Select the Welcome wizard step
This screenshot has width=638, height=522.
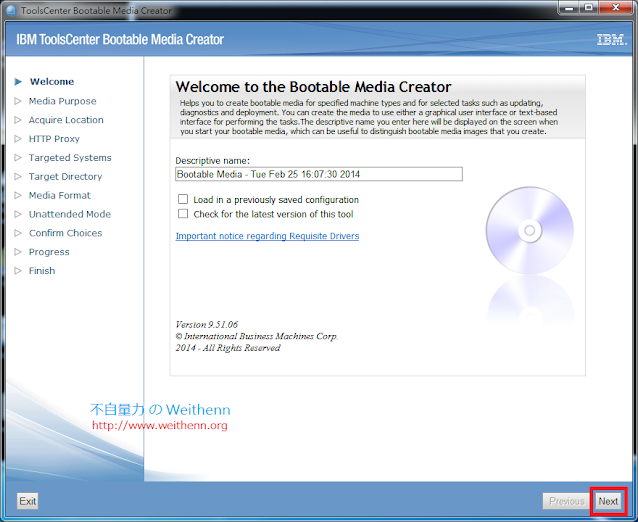[52, 82]
